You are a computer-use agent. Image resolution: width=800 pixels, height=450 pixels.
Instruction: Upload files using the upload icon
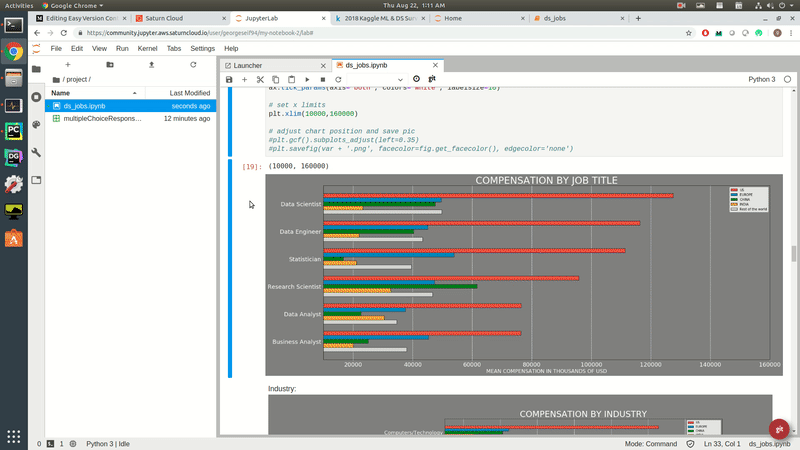coord(152,65)
